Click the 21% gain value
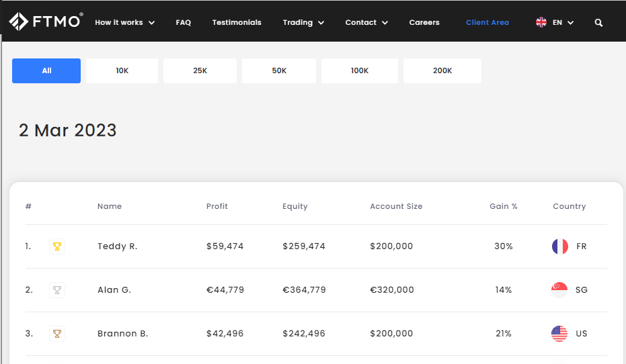626x364 pixels. click(504, 333)
